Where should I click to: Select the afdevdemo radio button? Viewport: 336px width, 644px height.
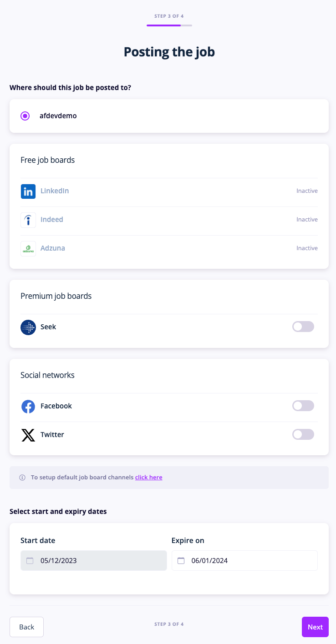pos(25,116)
